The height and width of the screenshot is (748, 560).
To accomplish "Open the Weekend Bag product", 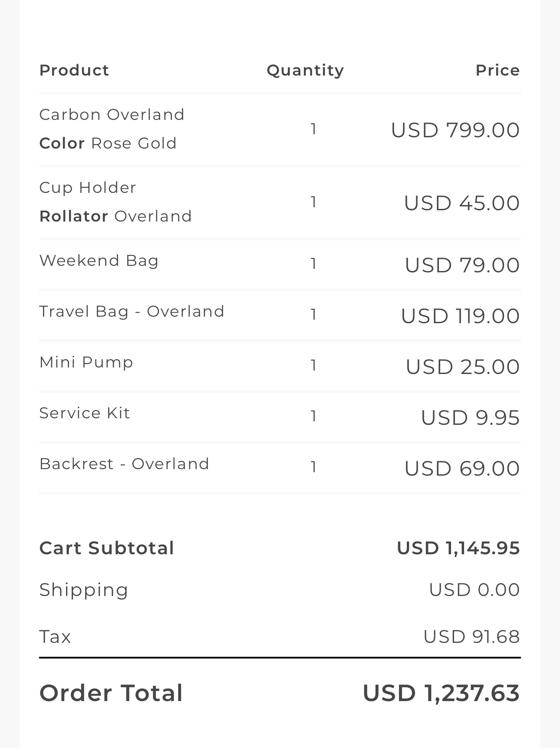I will point(99,261).
